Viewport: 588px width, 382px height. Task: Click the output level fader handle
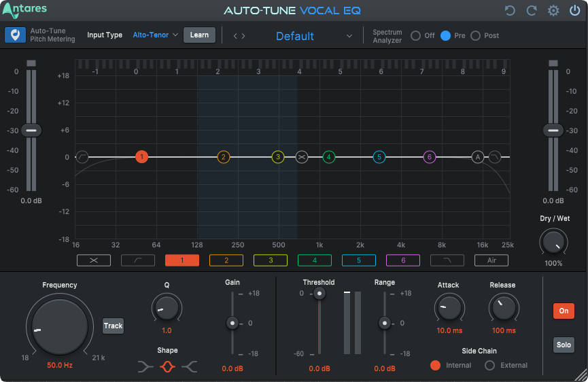tap(553, 131)
